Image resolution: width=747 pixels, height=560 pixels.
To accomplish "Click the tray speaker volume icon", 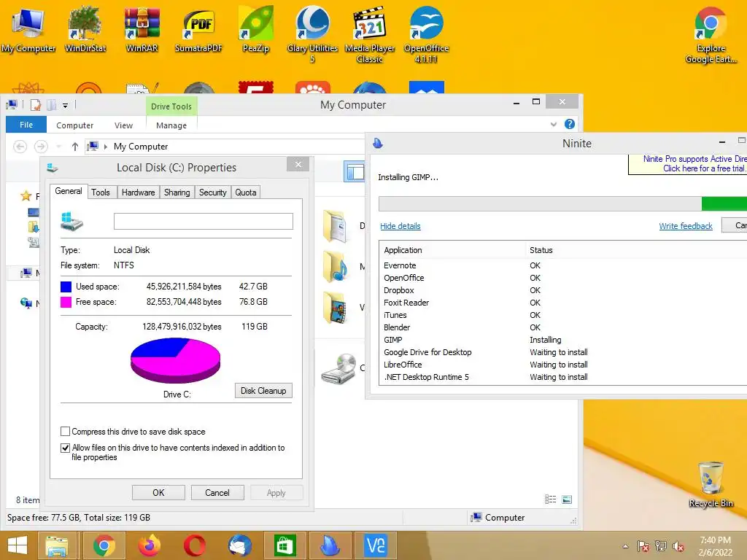I will pyautogui.click(x=678, y=547).
